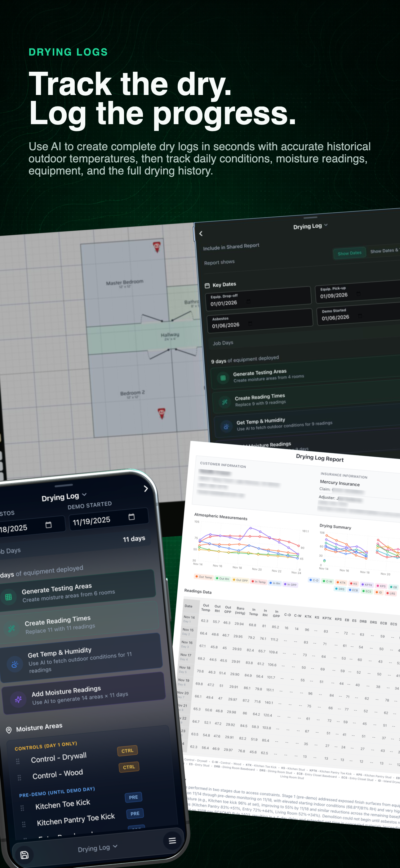Viewport: 400px width, 868px height.
Task: Tap the drag handle for Control - Drywall
Action: pyautogui.click(x=18, y=761)
